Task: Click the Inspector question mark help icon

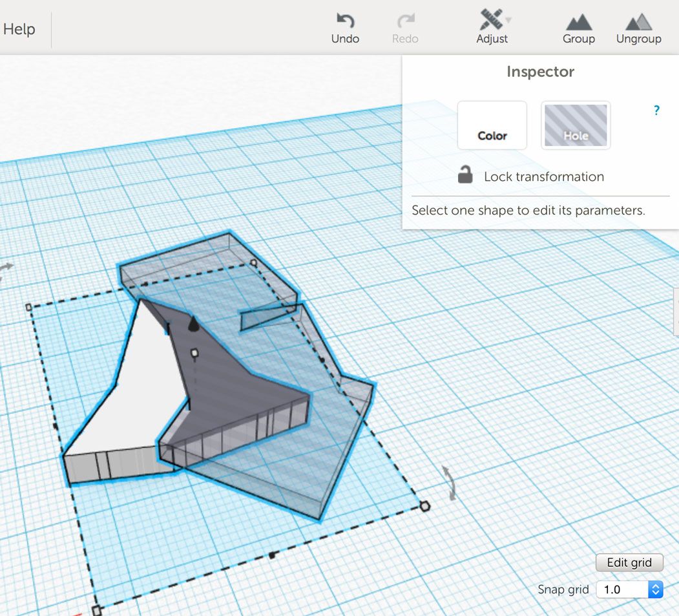Action: pos(656,111)
